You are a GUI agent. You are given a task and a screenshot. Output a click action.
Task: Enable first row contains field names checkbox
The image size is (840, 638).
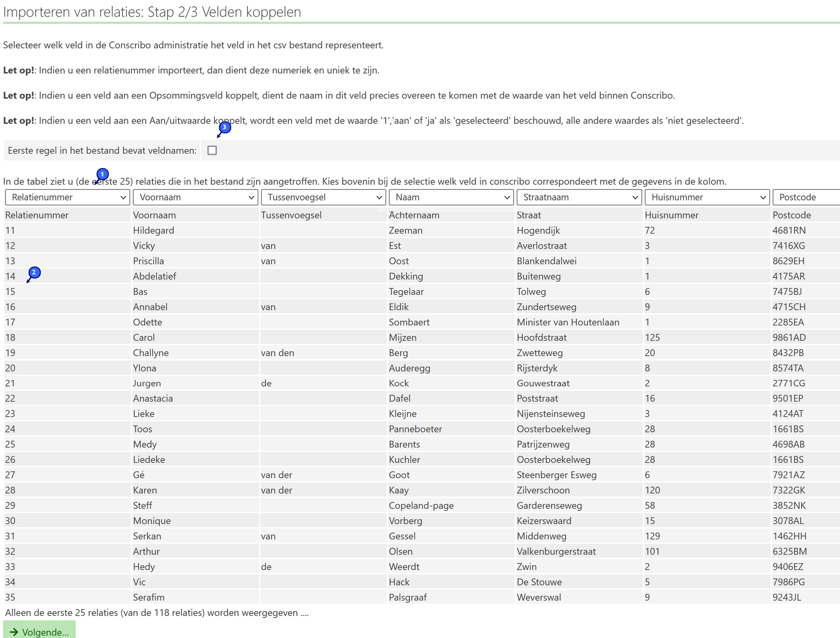[212, 151]
